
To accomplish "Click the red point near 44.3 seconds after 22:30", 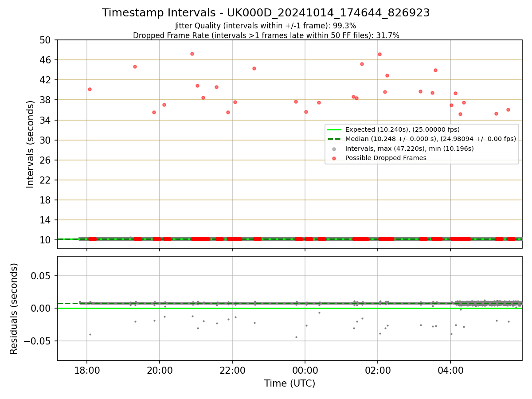I will [254, 68].
